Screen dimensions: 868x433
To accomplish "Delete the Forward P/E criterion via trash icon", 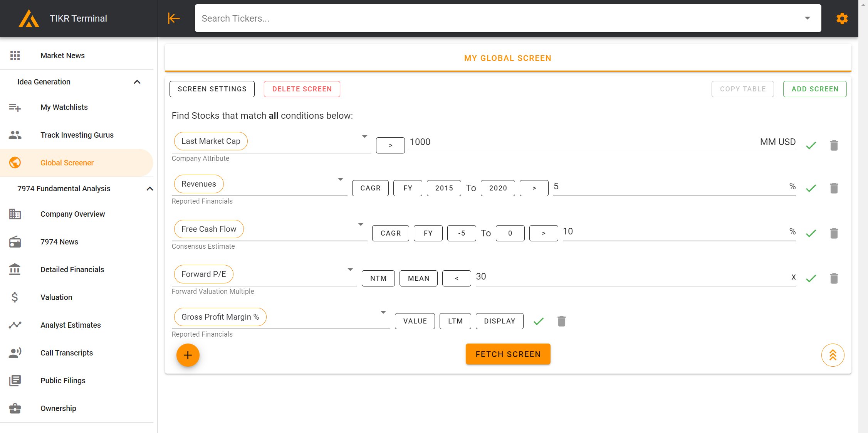I will 834,278.
